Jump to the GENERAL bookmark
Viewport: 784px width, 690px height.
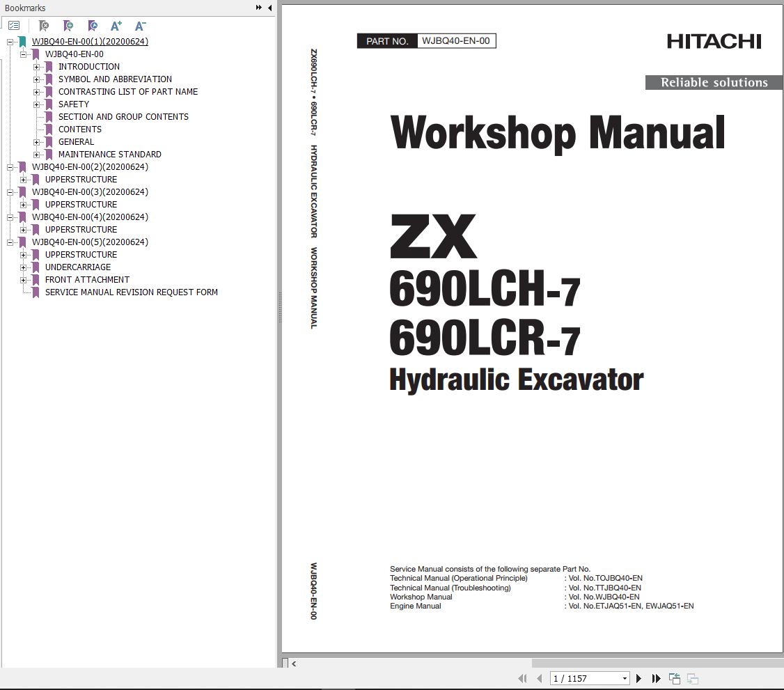[76, 141]
